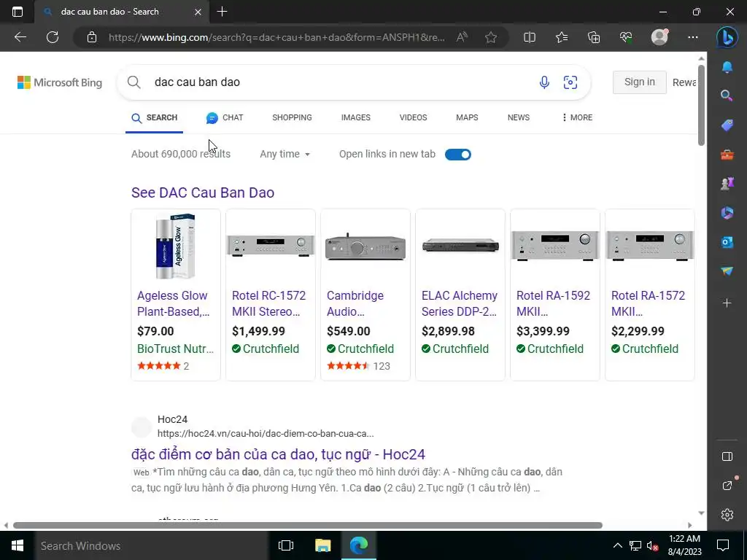Switch to MAPS tab

click(467, 117)
